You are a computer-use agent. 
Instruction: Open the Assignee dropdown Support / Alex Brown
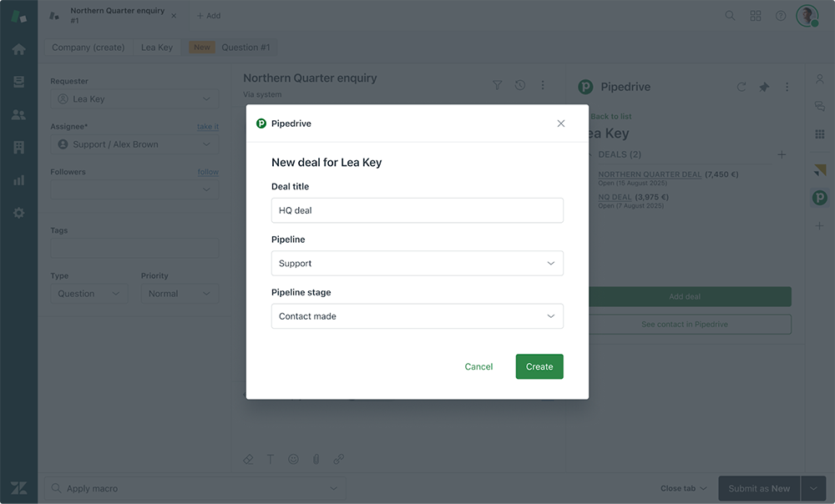[x=134, y=144]
